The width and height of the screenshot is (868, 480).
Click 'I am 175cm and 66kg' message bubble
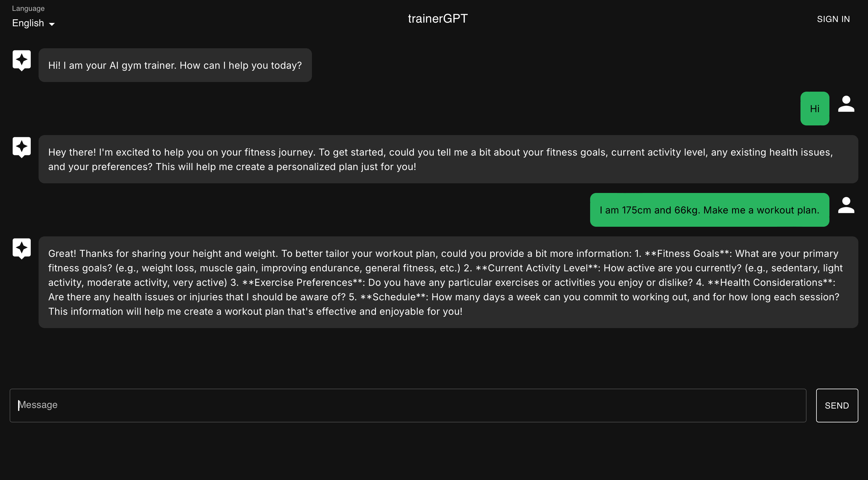click(x=710, y=210)
